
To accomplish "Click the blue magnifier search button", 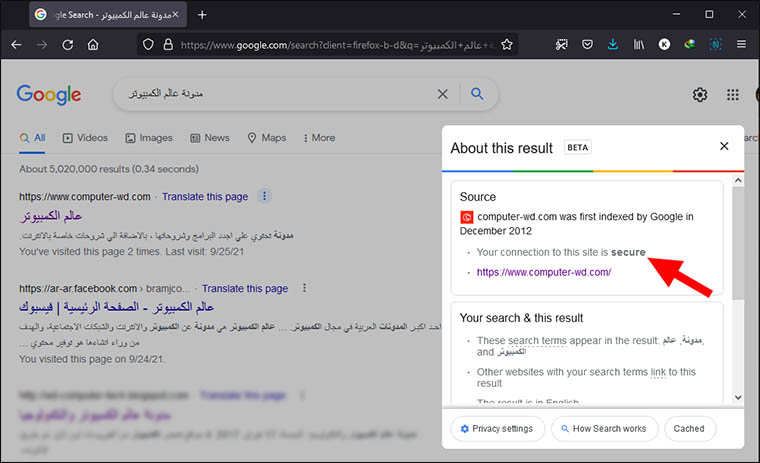I will [477, 94].
